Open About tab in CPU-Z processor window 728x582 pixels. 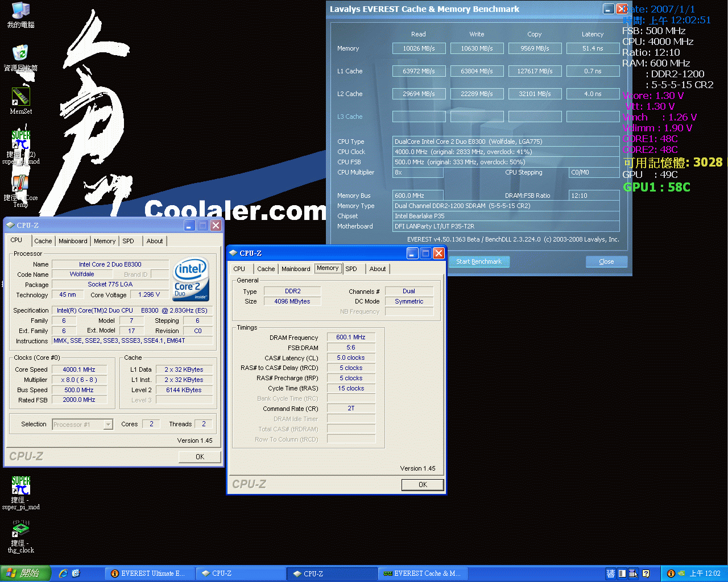[x=155, y=241]
